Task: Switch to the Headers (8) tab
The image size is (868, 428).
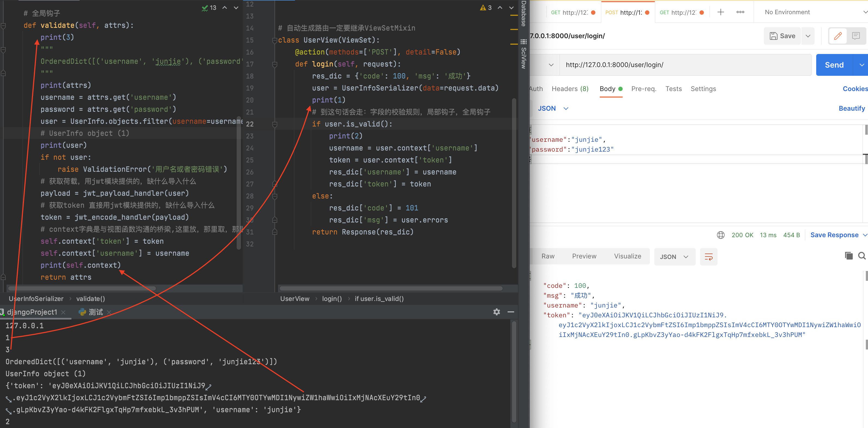Action: 570,89
